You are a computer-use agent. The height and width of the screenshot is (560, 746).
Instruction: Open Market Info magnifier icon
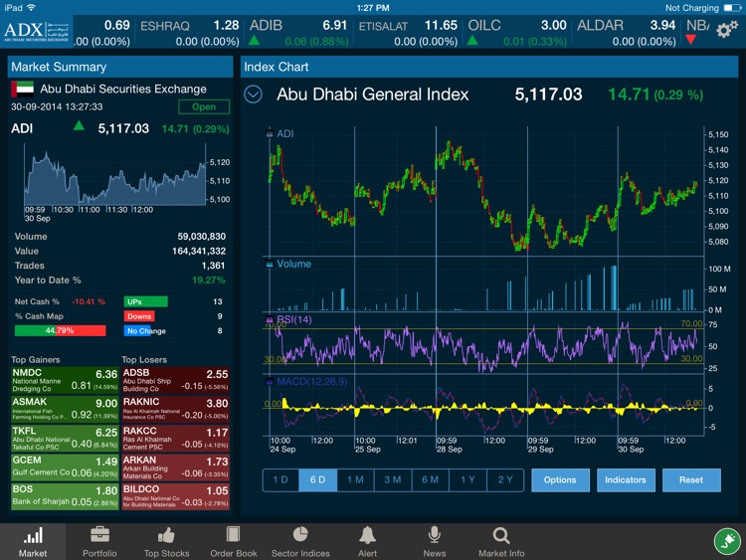point(501,535)
